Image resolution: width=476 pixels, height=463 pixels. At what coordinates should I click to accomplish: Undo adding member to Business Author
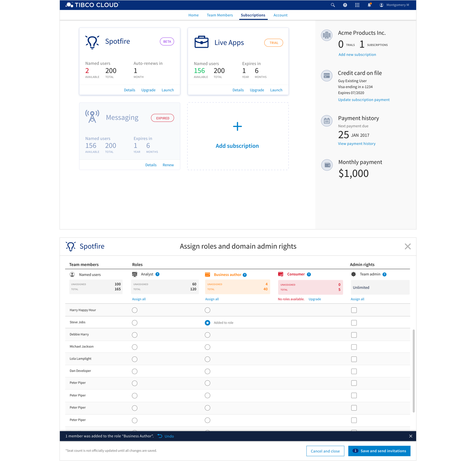(166, 436)
